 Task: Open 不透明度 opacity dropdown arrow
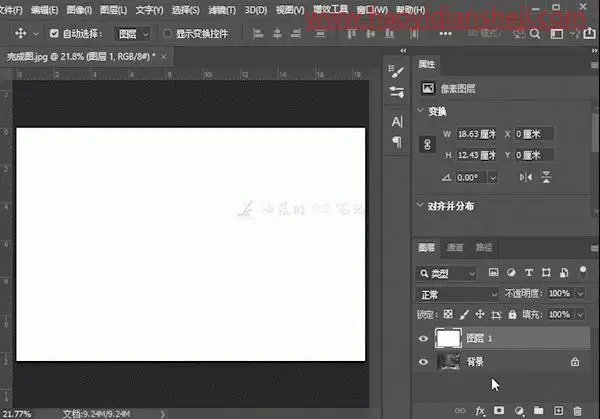[x=580, y=293]
